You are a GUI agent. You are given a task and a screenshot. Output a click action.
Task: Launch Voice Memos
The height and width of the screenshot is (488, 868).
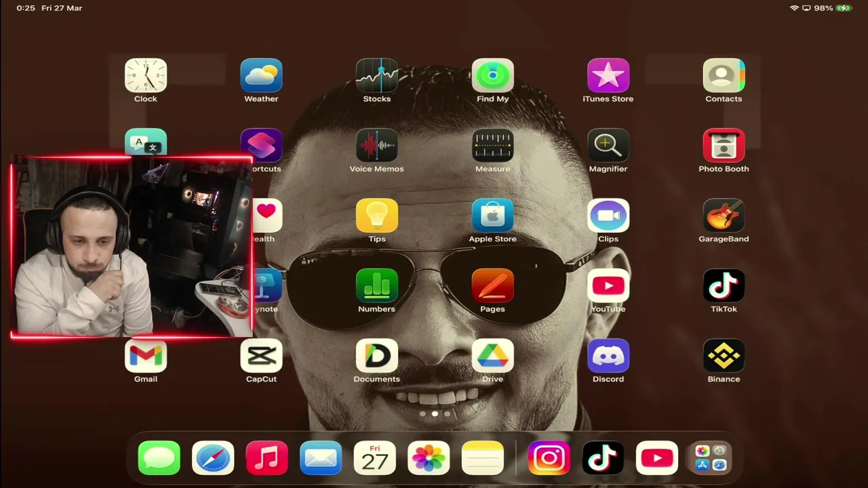(377, 146)
